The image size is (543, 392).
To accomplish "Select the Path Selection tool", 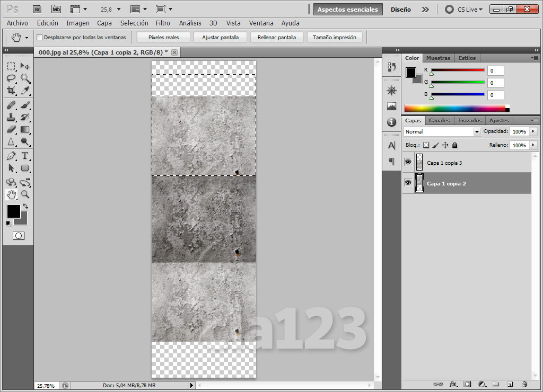I will [x=11, y=168].
